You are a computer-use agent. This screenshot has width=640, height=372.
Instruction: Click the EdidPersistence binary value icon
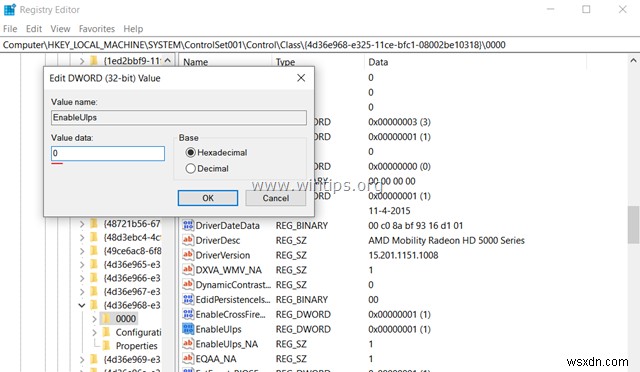pyautogui.click(x=188, y=299)
